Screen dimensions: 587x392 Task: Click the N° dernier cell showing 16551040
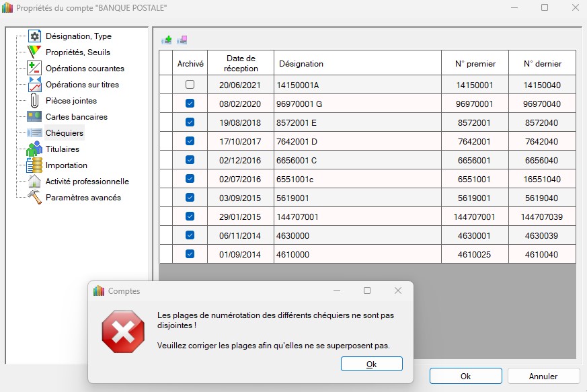coord(542,179)
